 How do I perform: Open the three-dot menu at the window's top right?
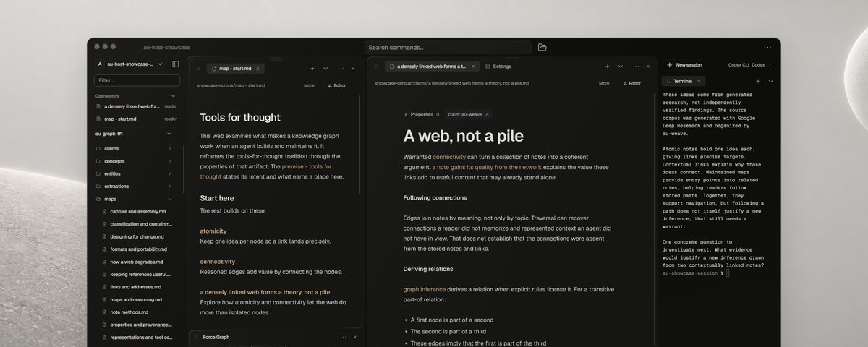coord(767,47)
